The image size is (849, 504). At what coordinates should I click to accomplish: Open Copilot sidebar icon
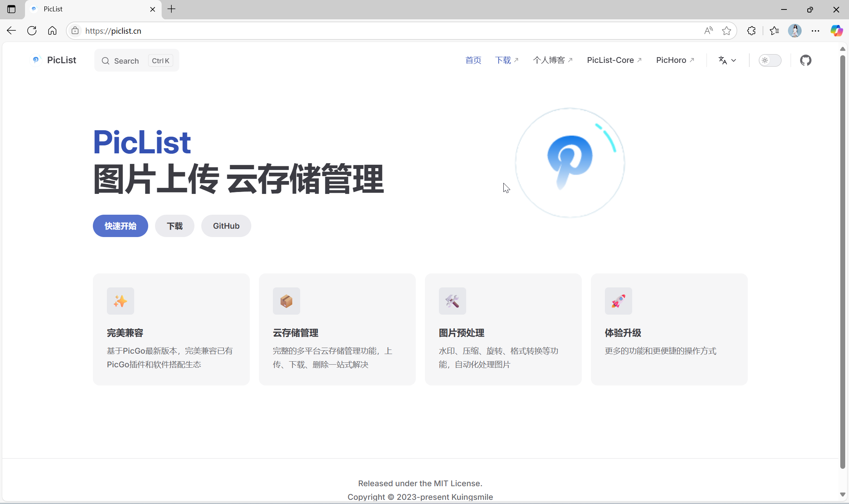836,31
